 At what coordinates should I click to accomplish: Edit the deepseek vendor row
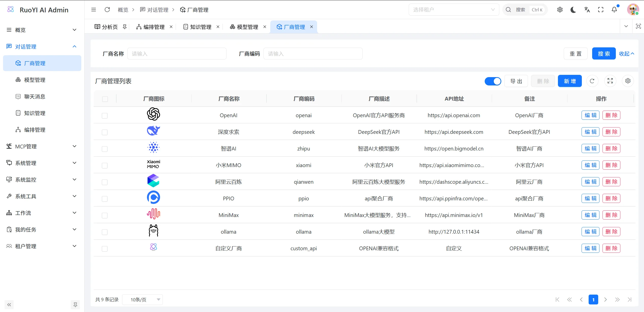pyautogui.click(x=590, y=132)
